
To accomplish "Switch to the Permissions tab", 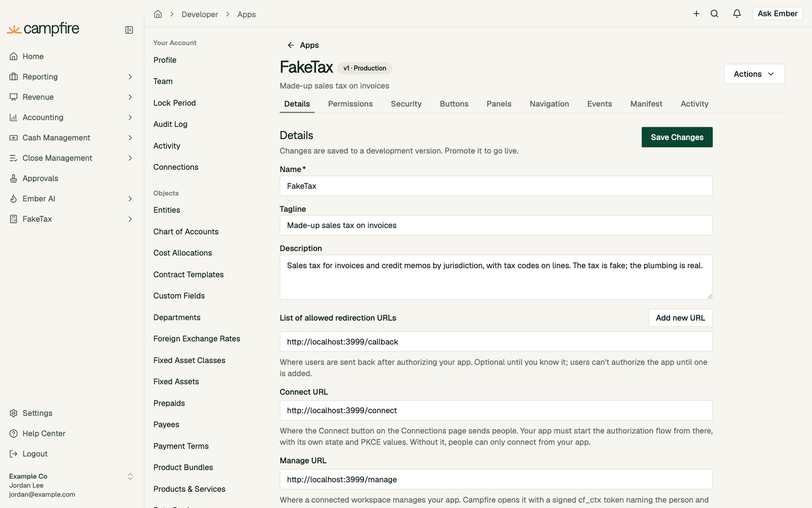I will coord(350,104).
